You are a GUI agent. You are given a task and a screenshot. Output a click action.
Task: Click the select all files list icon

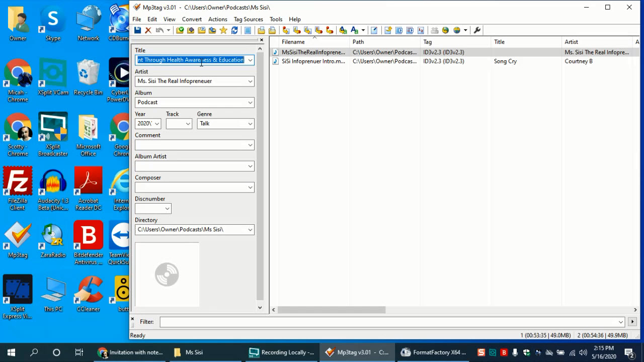coord(248,30)
